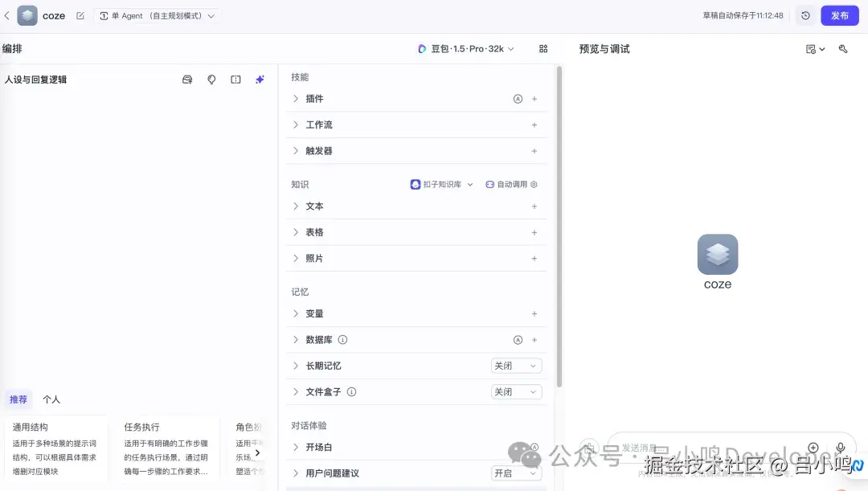The width and height of the screenshot is (868, 491).
Task: Select the 通用结构 prompt template card
Action: pos(55,448)
